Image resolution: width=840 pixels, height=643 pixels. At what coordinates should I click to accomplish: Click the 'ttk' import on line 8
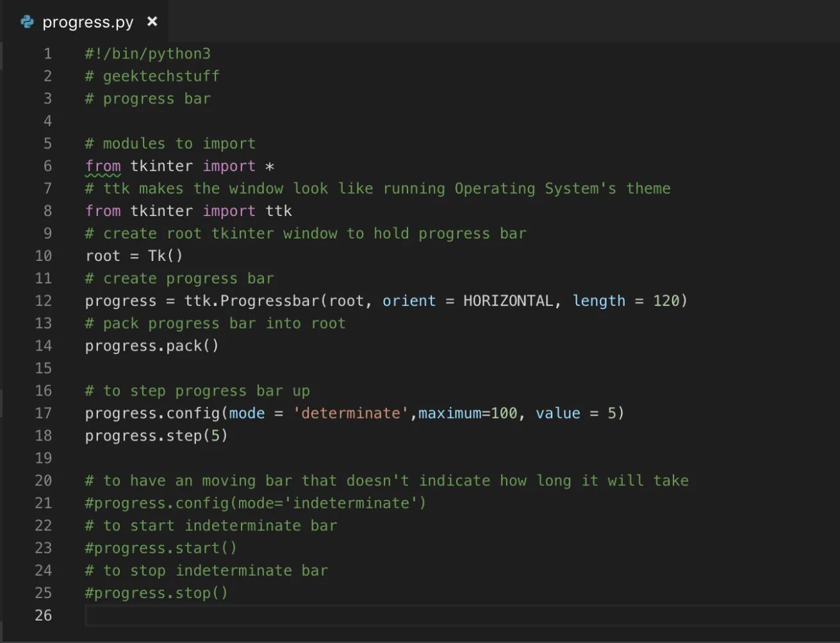point(279,211)
